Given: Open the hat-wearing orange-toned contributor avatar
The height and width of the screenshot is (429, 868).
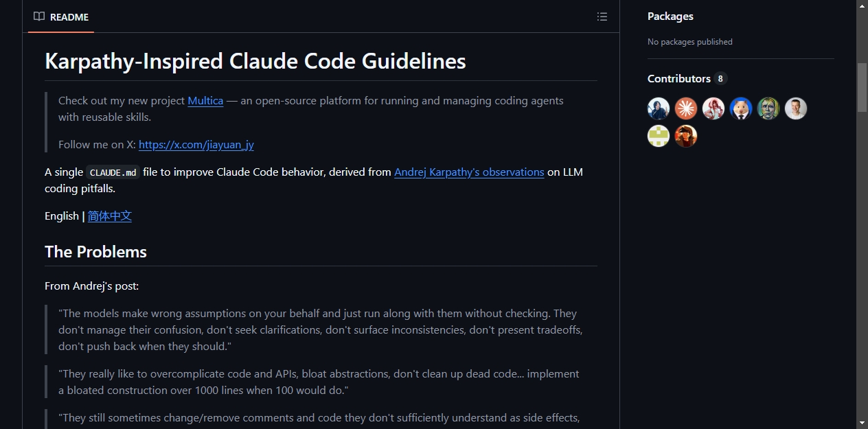Looking at the screenshot, I should pos(686,136).
